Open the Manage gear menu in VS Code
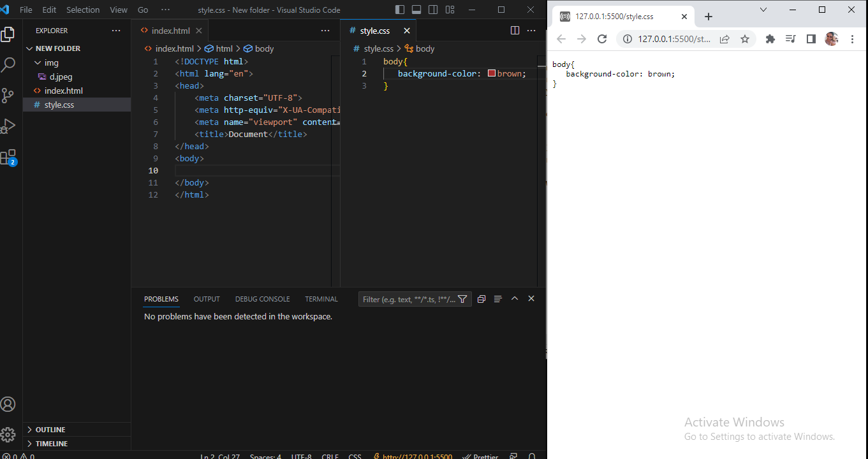Screen dimensions: 868x459 point(8,435)
